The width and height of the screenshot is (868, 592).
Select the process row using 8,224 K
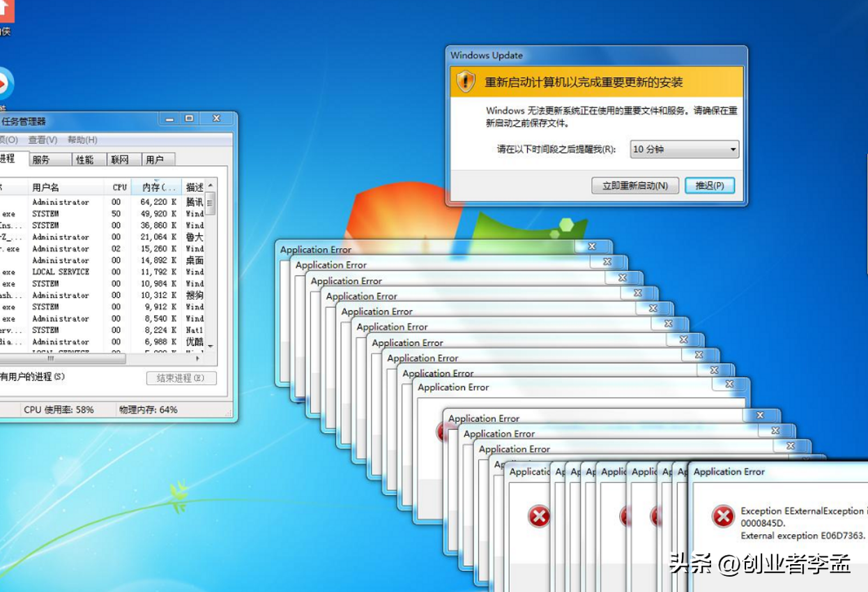tap(103, 330)
